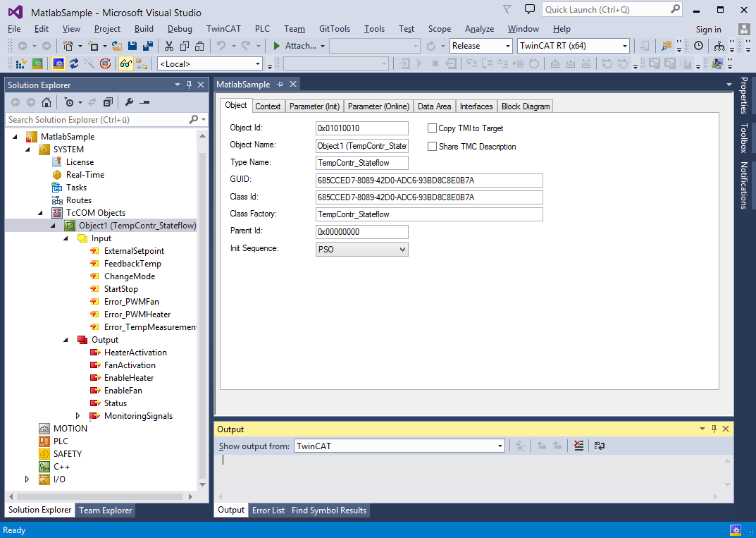Open the Toolbox side panel tab
This screenshot has width=756, height=538.
coord(744,138)
